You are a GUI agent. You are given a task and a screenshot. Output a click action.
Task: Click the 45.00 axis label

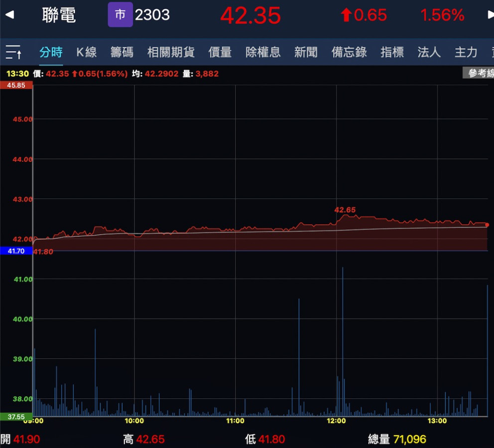pos(22,119)
